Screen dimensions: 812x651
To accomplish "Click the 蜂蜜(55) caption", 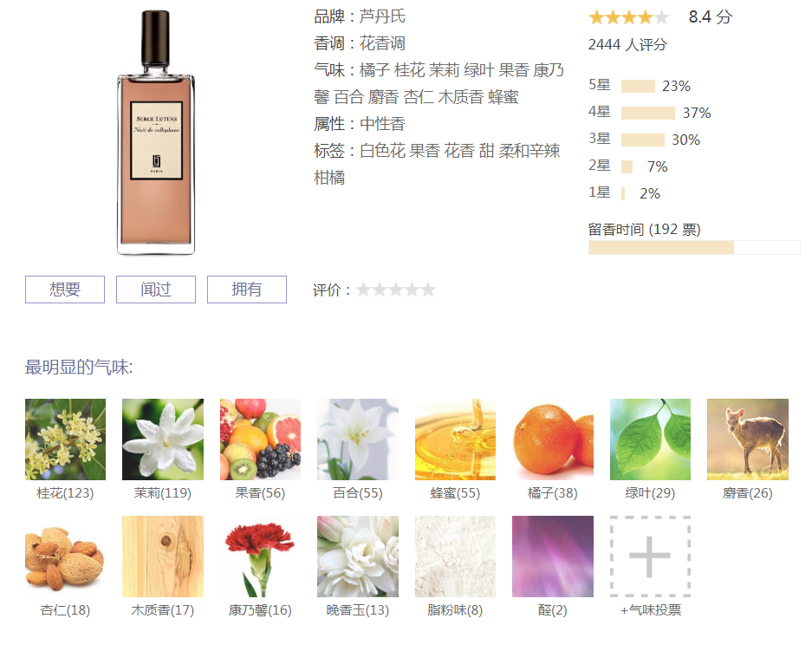I will 455,493.
